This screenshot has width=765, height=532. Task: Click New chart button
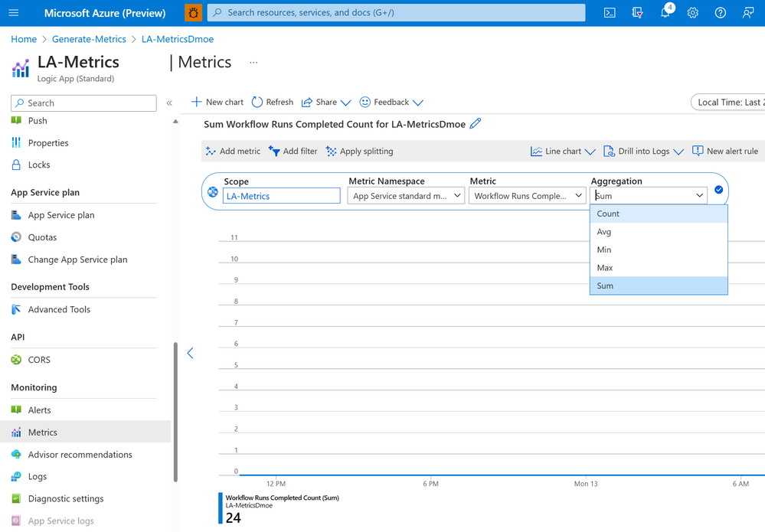217,102
